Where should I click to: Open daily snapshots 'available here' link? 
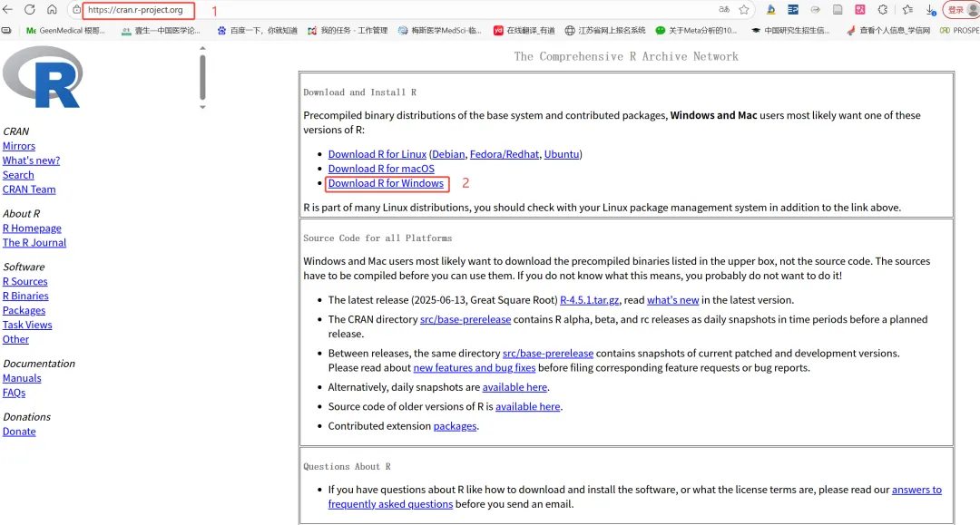tap(514, 387)
